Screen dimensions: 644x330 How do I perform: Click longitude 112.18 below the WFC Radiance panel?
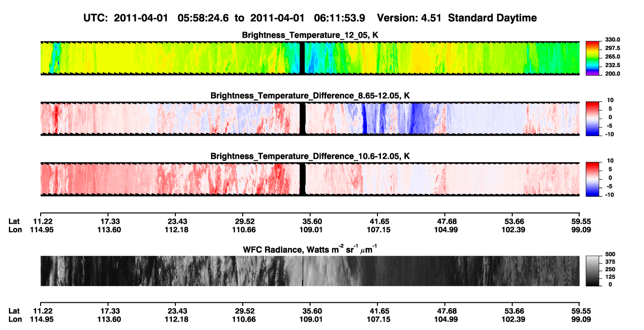click(x=177, y=320)
